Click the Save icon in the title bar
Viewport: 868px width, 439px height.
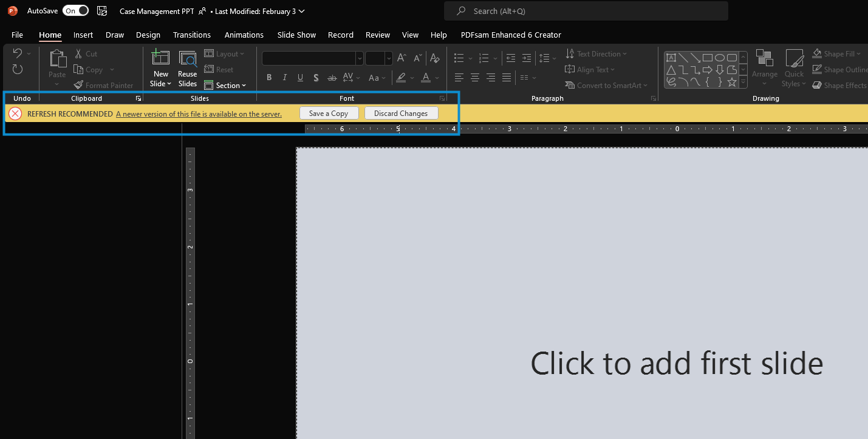[102, 11]
